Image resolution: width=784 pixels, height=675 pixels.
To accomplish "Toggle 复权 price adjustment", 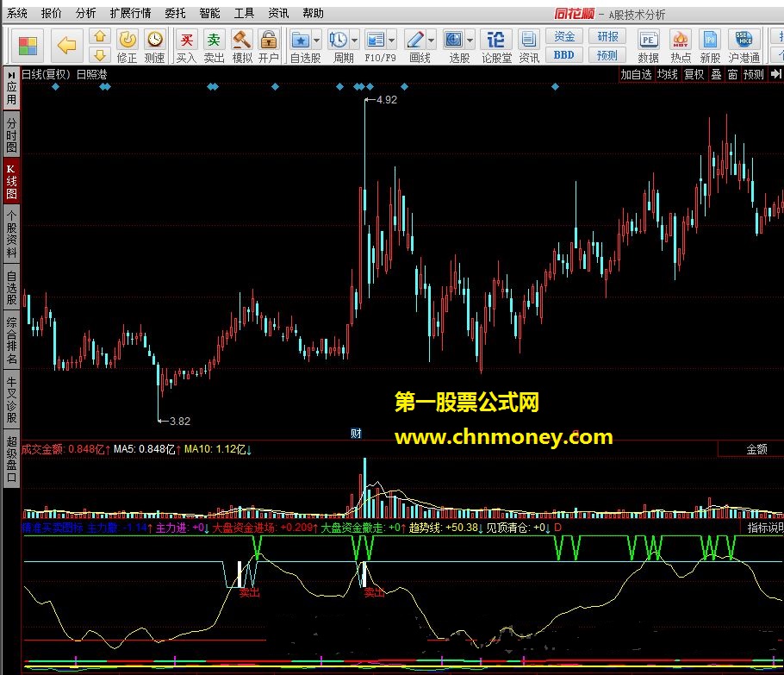I will tap(694, 74).
